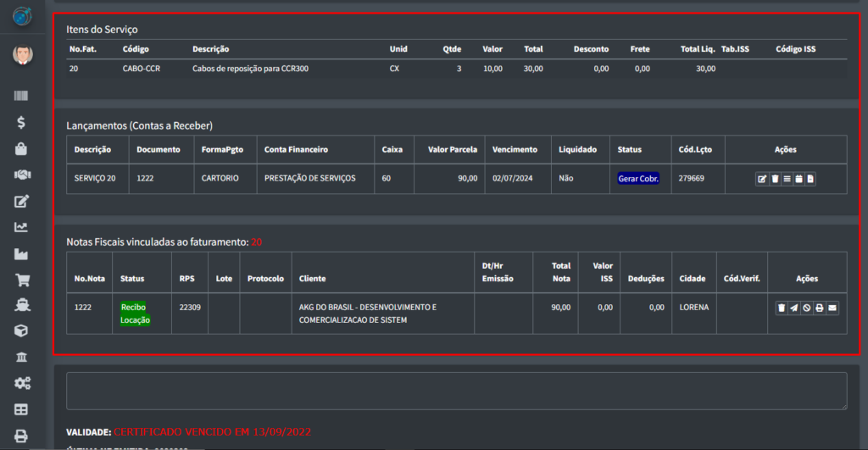Viewport: 868px width, 450px height.
Task: Cancel nota fiscal 1222 with ban icon
Action: [807, 308]
